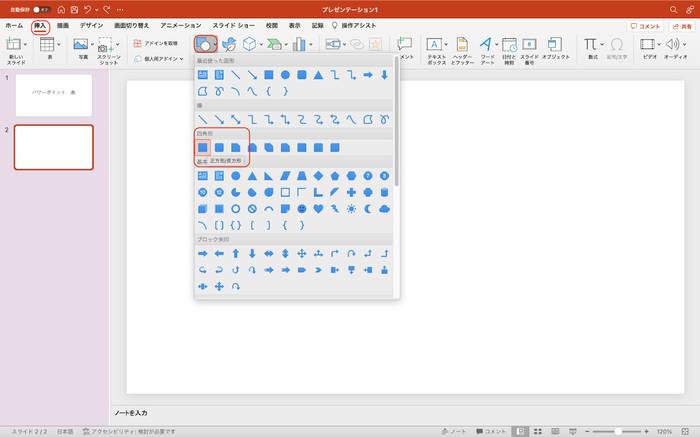Select the no-symbol (prohibited) shape
Viewport: 700px width, 437px height.
pos(252,209)
